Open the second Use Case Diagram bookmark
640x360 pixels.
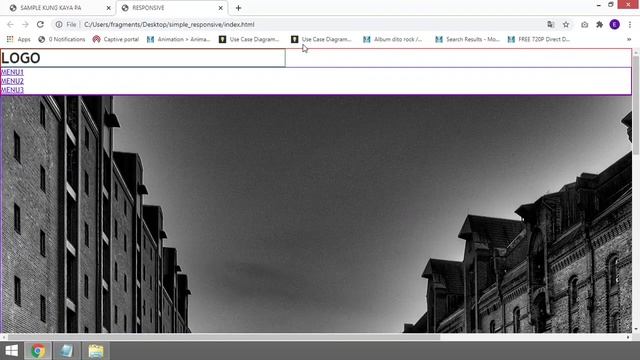(321, 39)
